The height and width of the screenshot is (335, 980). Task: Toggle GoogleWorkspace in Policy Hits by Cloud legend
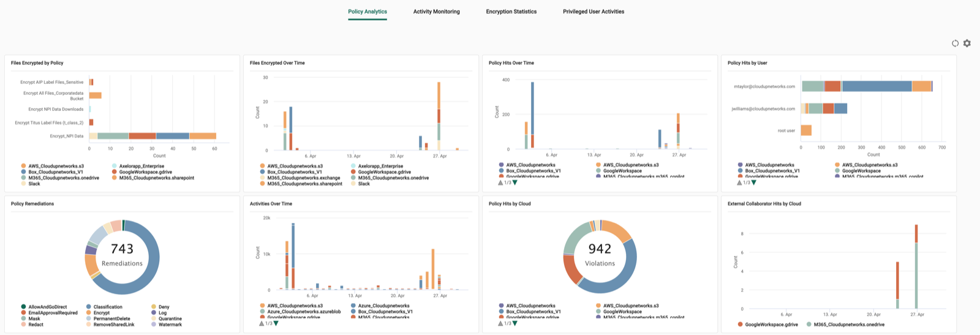coord(619,312)
